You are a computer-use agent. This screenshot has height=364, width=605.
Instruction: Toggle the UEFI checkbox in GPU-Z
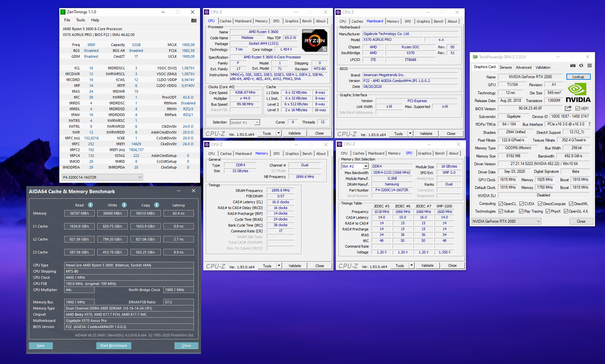pos(577,108)
